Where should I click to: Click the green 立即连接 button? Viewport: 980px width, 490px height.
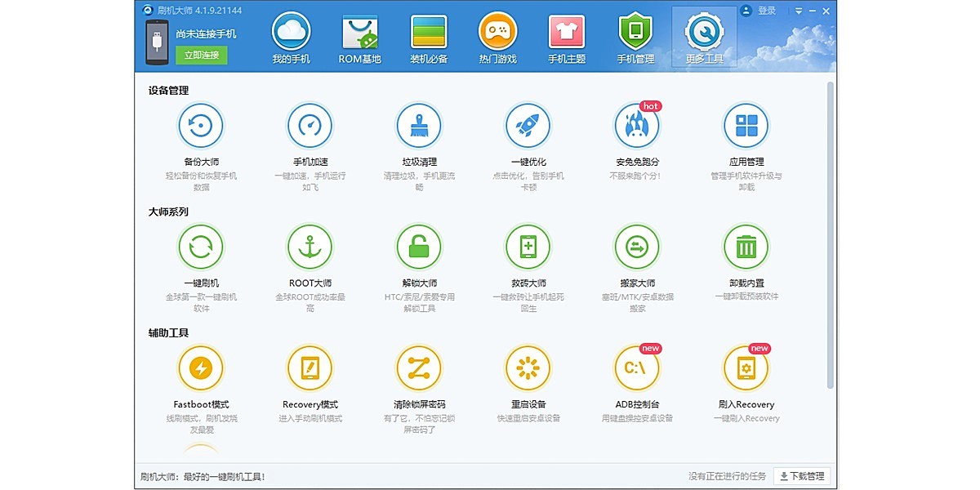[201, 55]
